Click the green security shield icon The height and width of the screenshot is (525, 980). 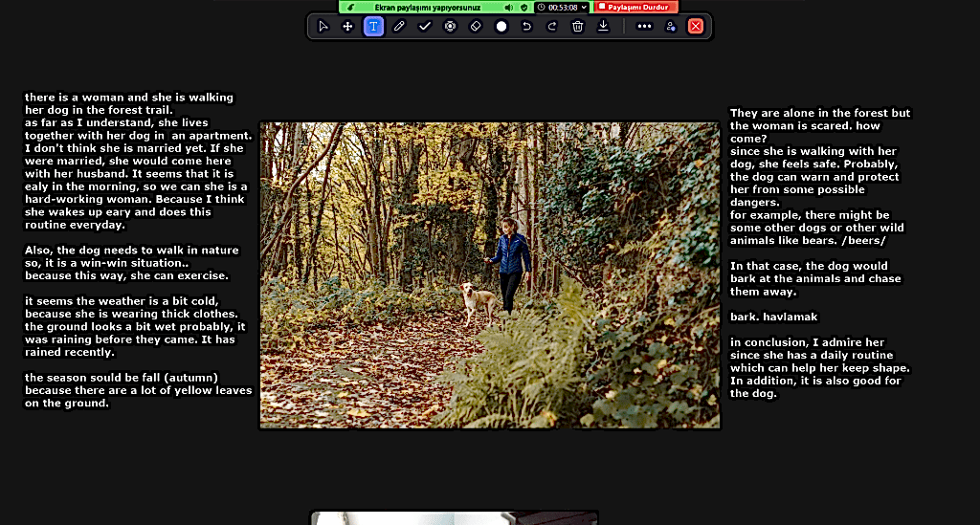click(523, 7)
